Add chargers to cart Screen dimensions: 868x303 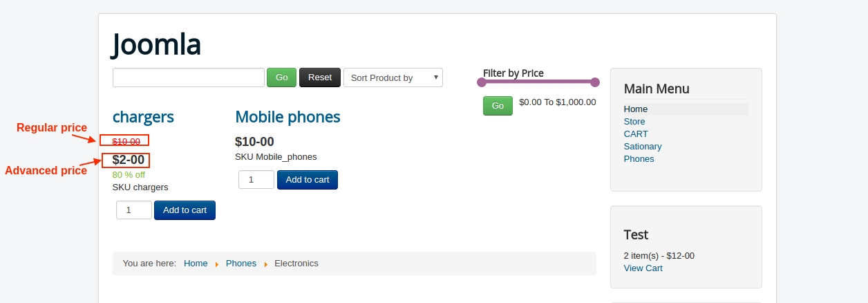185,210
